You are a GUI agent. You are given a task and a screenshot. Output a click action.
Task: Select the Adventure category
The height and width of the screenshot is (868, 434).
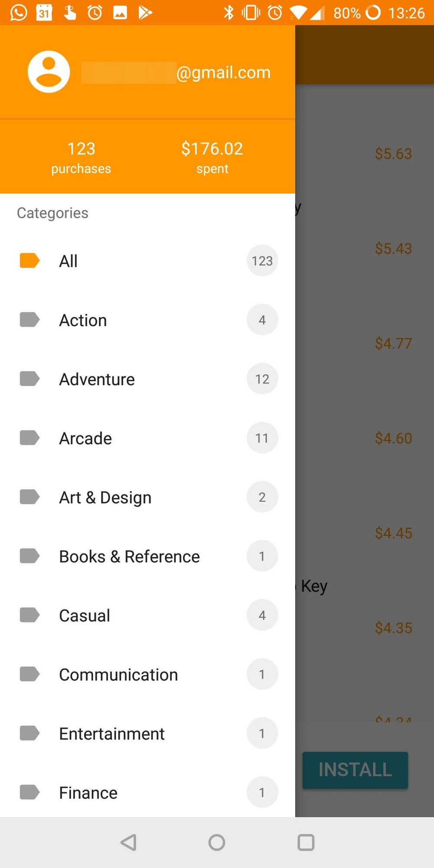click(97, 379)
